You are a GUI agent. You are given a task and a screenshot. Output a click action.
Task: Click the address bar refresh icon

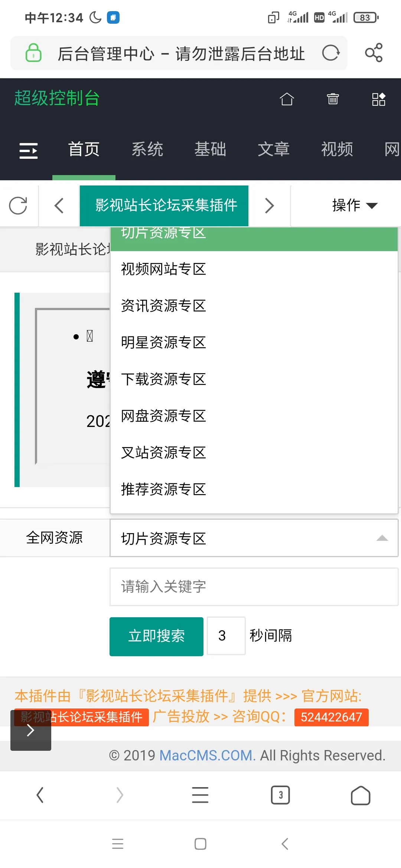click(x=331, y=53)
